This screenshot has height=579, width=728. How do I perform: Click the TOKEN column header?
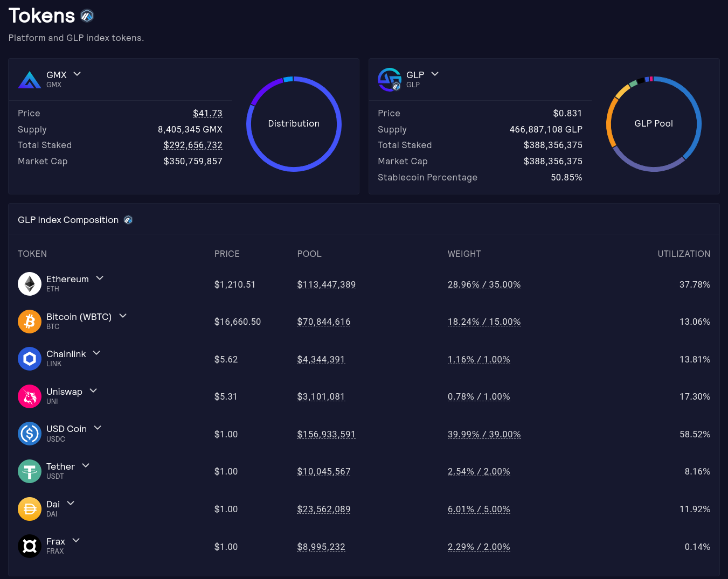[x=32, y=254]
